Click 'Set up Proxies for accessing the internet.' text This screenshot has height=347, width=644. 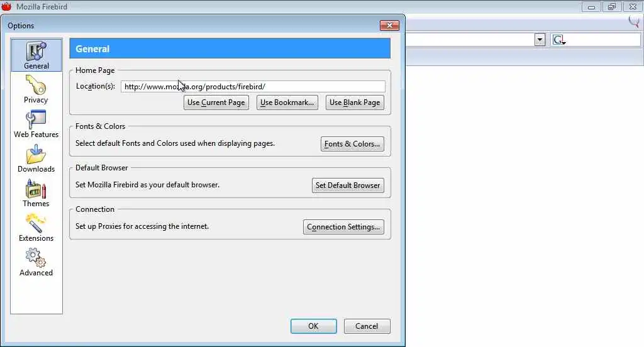click(142, 226)
